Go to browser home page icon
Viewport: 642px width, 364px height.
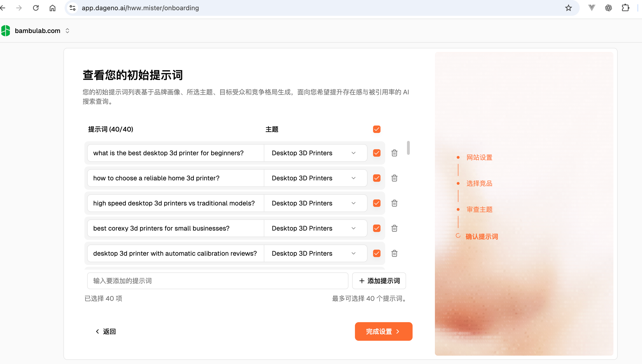[x=53, y=8]
